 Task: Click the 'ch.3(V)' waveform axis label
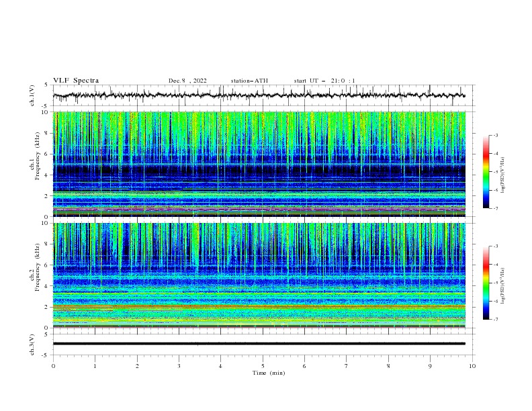tap(32, 345)
